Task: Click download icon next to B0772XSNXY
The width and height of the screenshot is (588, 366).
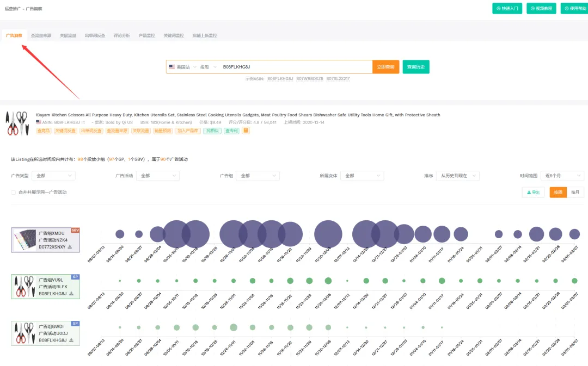Action: 70,247
